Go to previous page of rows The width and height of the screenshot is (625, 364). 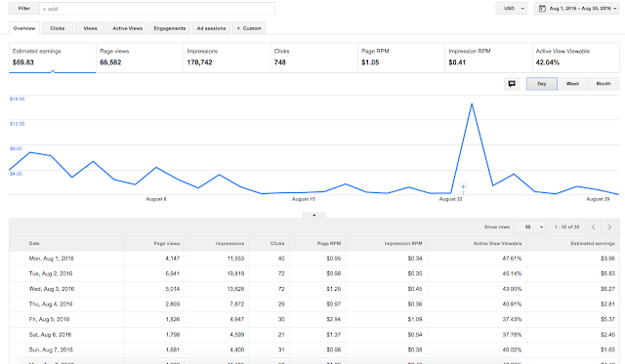pyautogui.click(x=593, y=227)
